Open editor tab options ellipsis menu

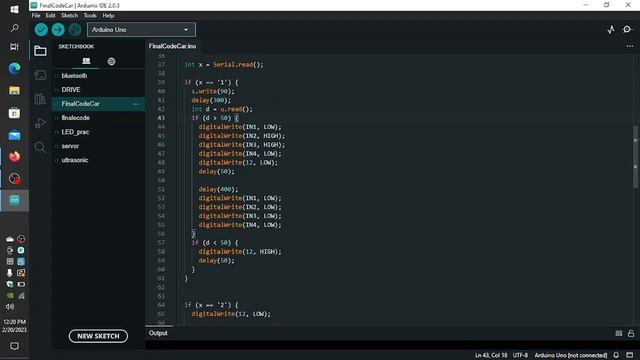(630, 46)
